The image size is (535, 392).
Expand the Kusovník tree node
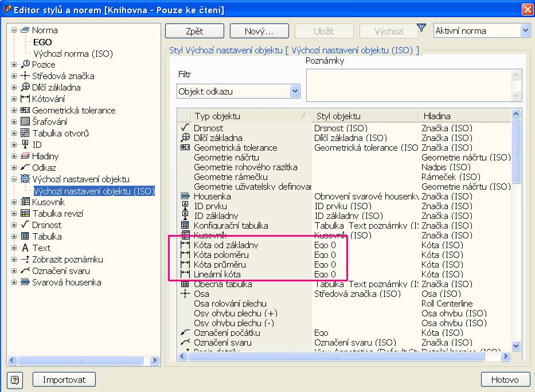tap(14, 202)
